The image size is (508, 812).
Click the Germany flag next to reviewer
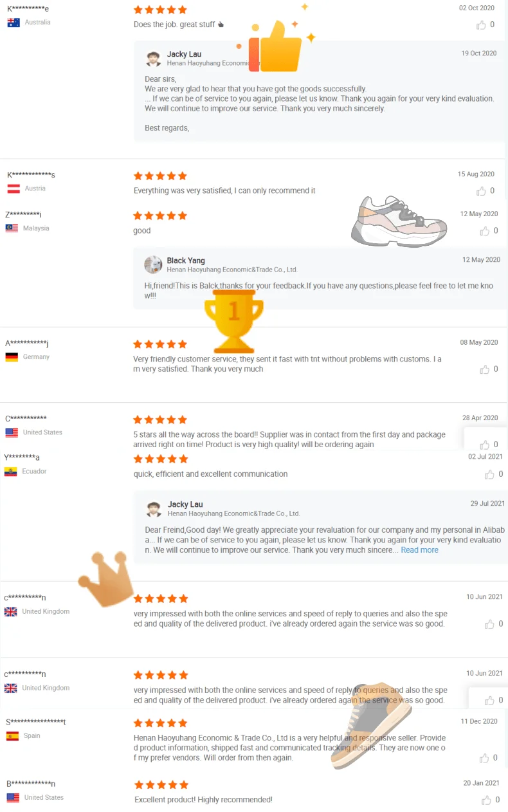pos(12,357)
